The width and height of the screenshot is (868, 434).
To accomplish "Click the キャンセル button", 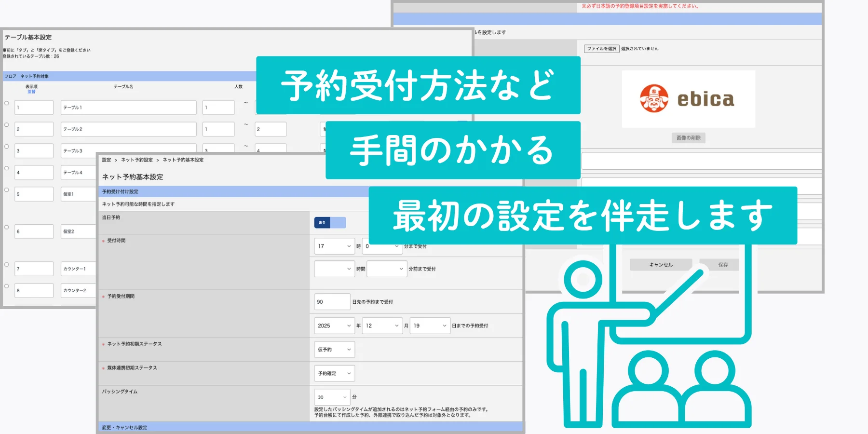I will [661, 265].
